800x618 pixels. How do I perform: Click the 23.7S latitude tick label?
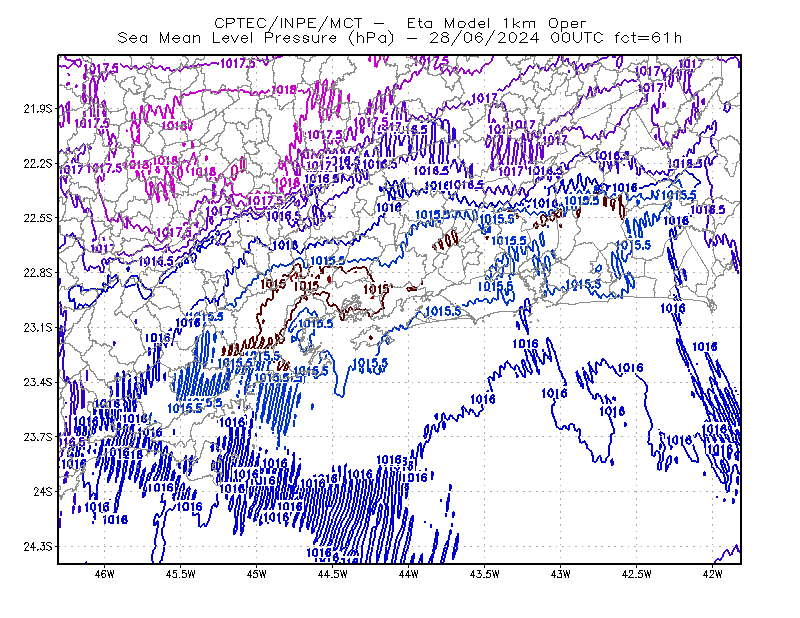pos(37,437)
